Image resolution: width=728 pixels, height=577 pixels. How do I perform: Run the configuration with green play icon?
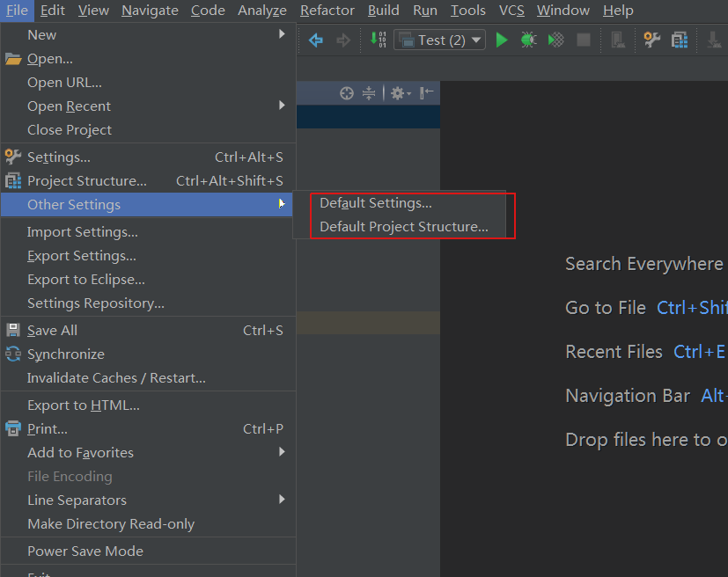(502, 40)
